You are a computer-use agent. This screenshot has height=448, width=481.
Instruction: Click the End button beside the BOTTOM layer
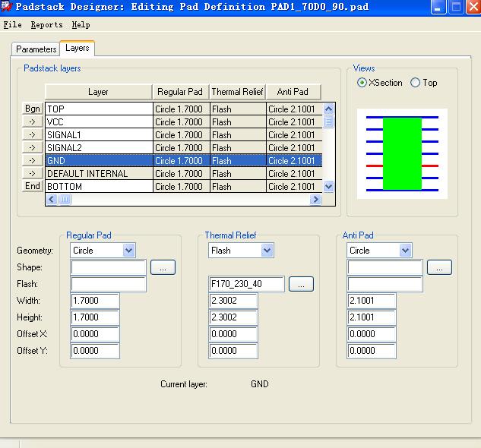[32, 186]
